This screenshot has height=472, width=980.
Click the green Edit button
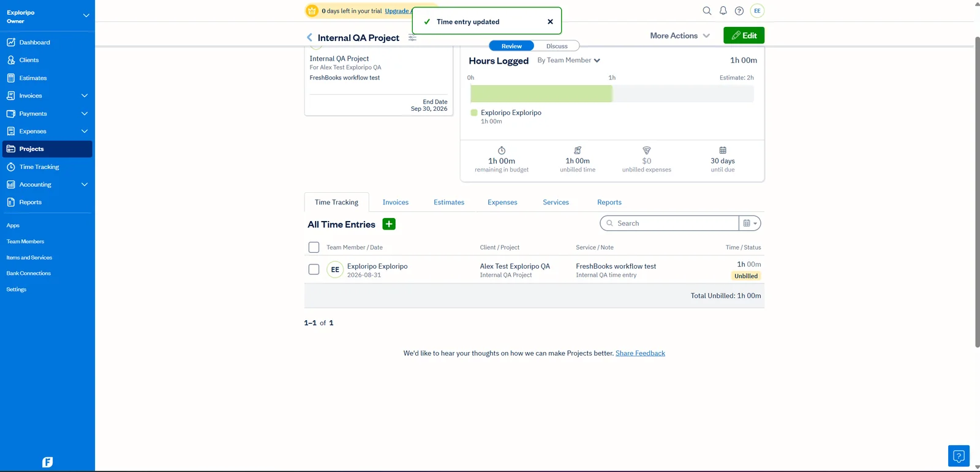(x=744, y=36)
